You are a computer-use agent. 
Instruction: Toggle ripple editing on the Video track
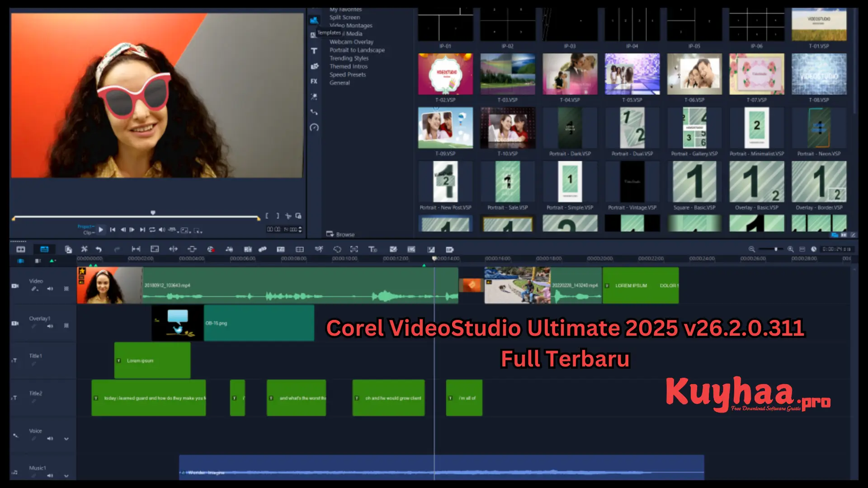coord(34,289)
